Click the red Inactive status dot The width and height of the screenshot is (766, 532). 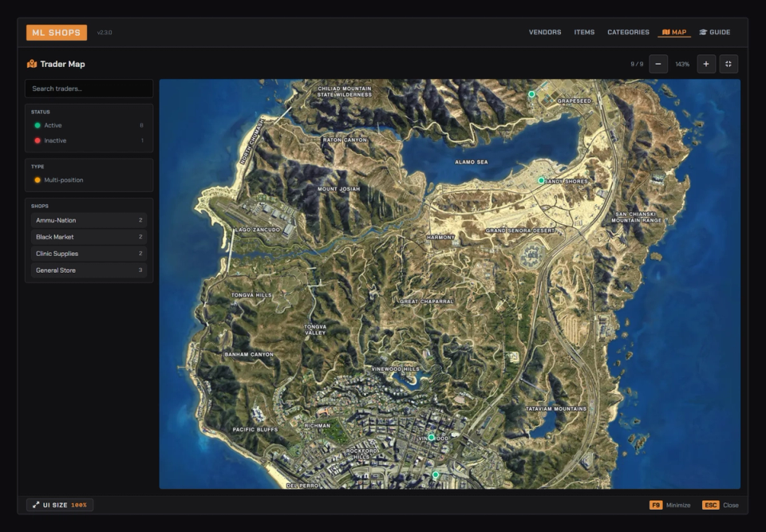[x=38, y=140]
